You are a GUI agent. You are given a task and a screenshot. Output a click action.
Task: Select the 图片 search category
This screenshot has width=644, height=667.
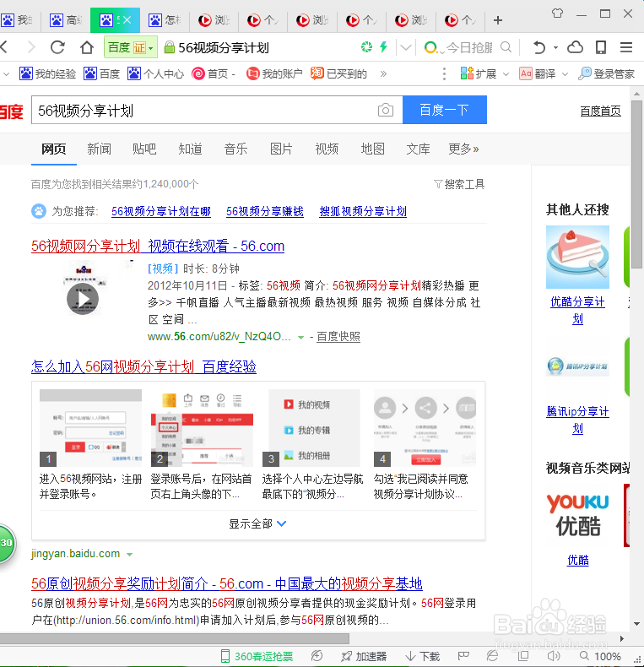pos(281,149)
